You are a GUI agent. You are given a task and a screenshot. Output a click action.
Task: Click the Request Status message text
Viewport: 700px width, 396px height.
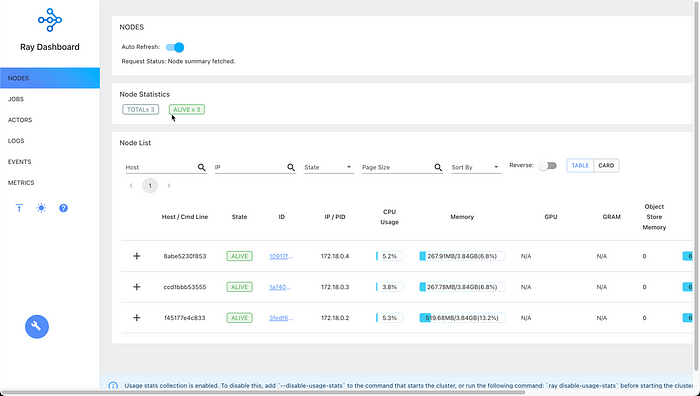pyautogui.click(x=179, y=62)
